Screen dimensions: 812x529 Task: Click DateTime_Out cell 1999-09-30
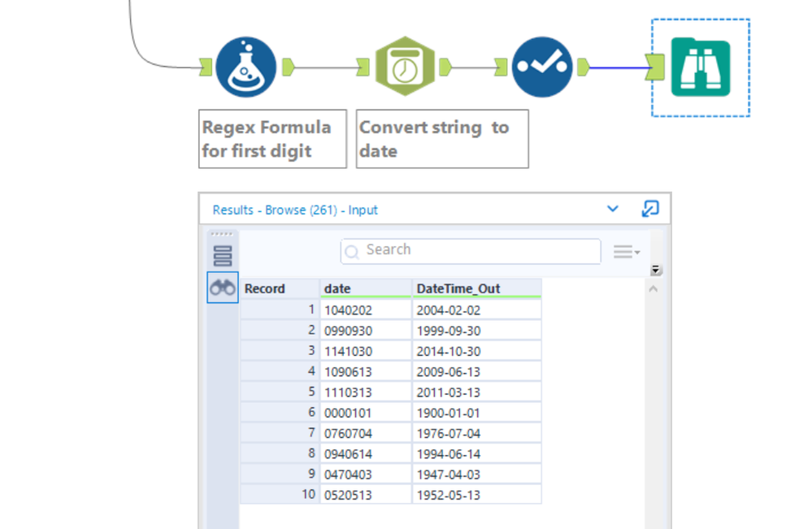[477, 330]
